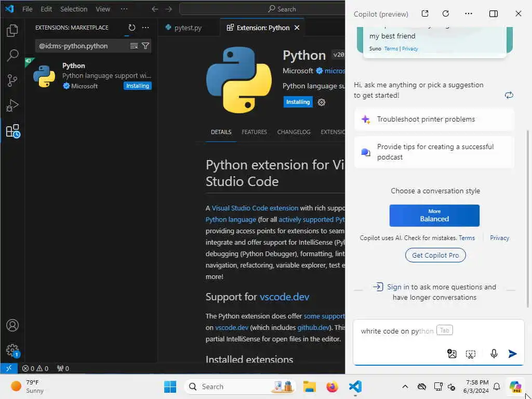Select podcast tips suggestion
The height and width of the screenshot is (399, 532).
click(x=434, y=152)
